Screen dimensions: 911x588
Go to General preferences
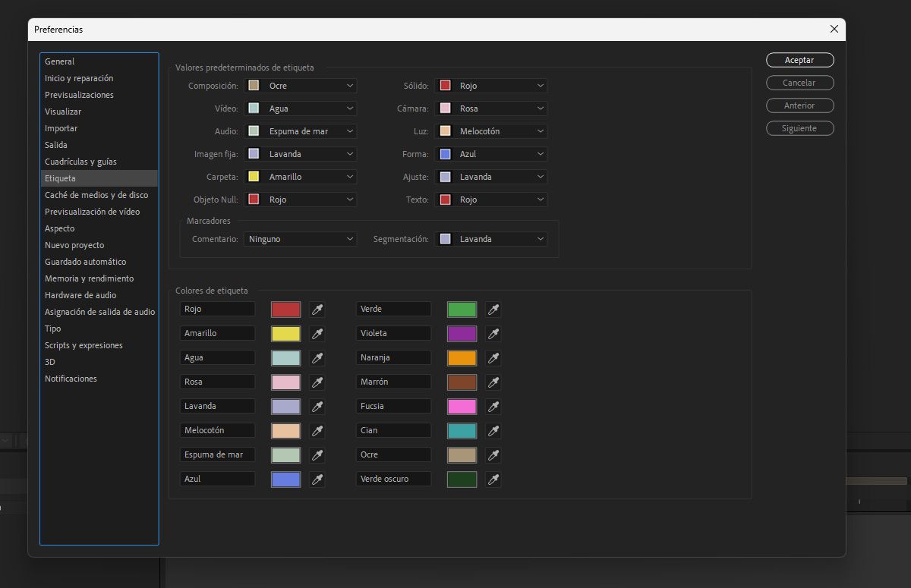(x=99, y=61)
